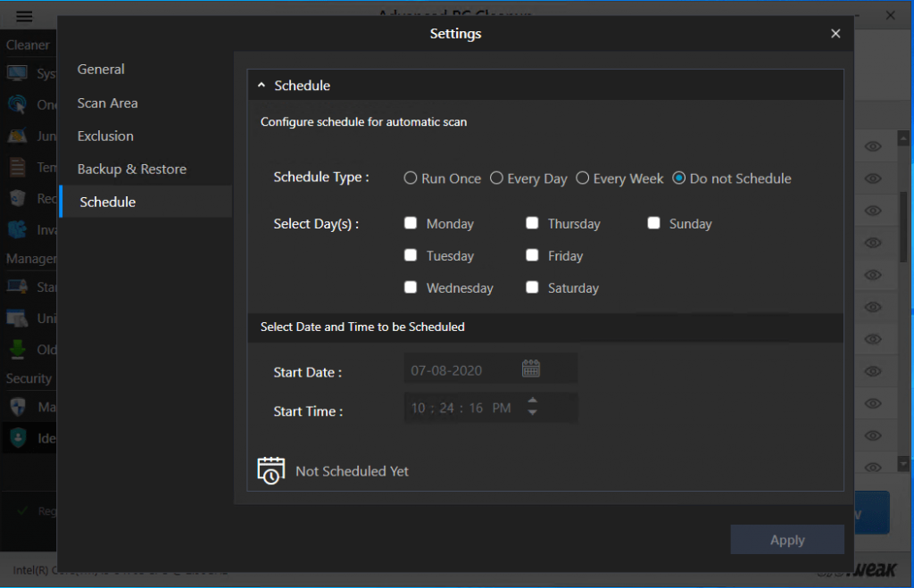Close the Settings dialog
Screen dimensions: 914x588
[835, 33]
